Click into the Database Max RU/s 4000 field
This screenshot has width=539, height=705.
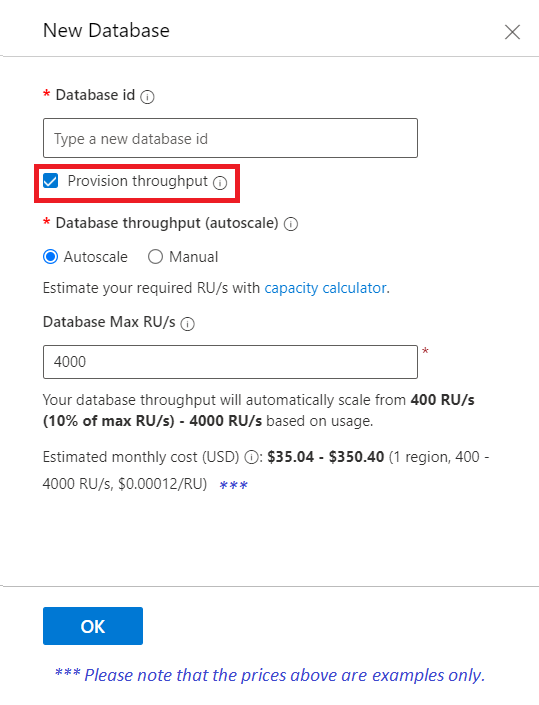coord(230,362)
